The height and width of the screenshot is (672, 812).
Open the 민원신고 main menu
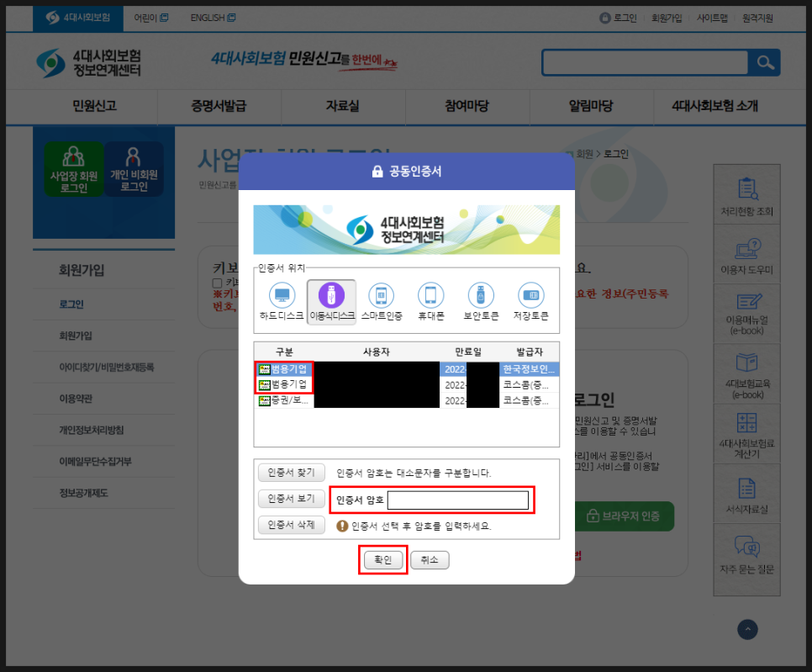click(x=94, y=106)
